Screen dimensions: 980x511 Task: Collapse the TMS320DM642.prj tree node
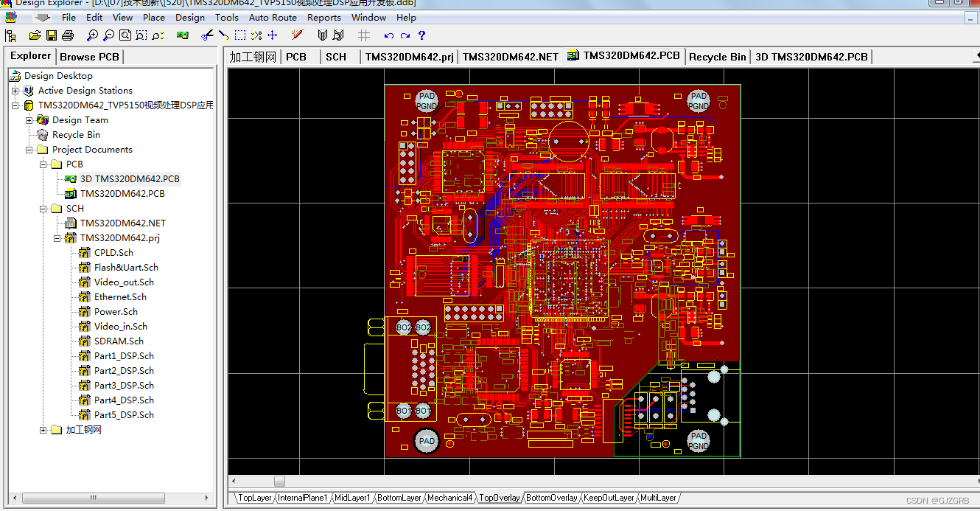tap(57, 237)
